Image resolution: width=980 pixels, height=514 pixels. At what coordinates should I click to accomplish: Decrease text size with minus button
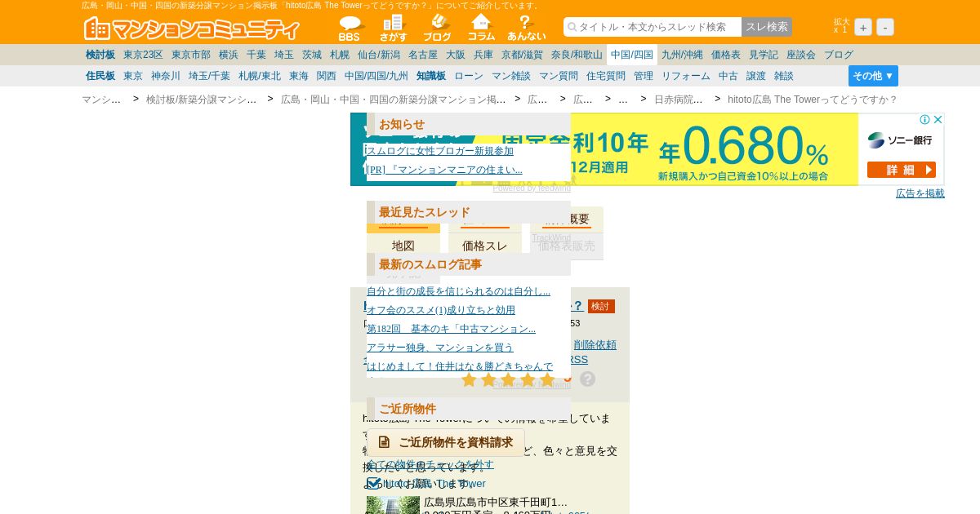pos(885,27)
